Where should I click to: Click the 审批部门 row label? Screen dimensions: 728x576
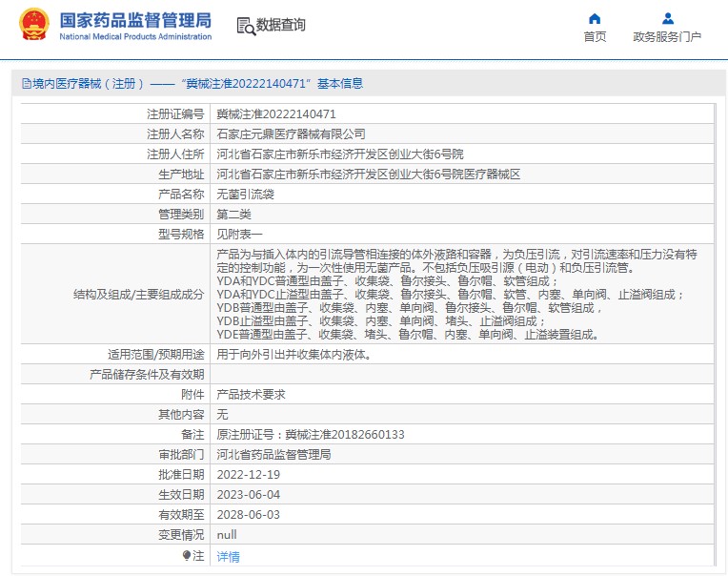tap(181, 454)
